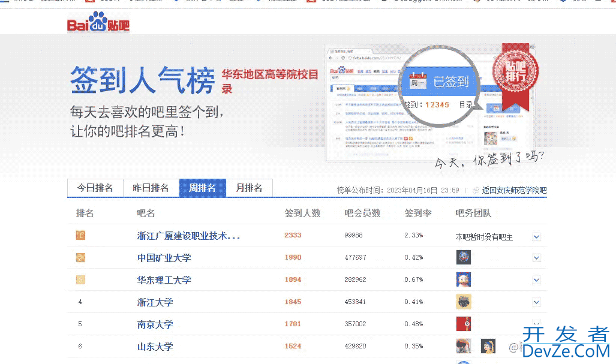Click sign-in rate 0.42%
616x364 pixels.
[x=414, y=257]
